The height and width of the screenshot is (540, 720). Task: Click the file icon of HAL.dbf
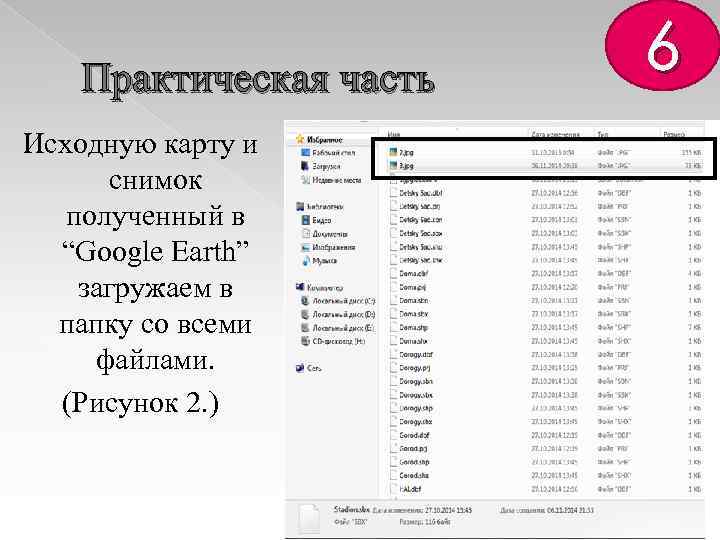[393, 489]
